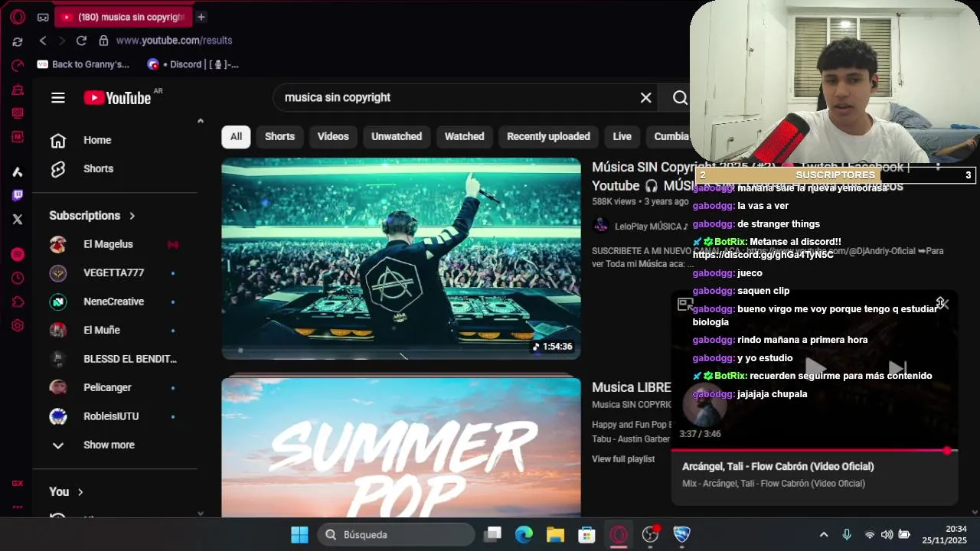980x551 pixels.
Task: Select the All filter chip
Action: click(236, 136)
